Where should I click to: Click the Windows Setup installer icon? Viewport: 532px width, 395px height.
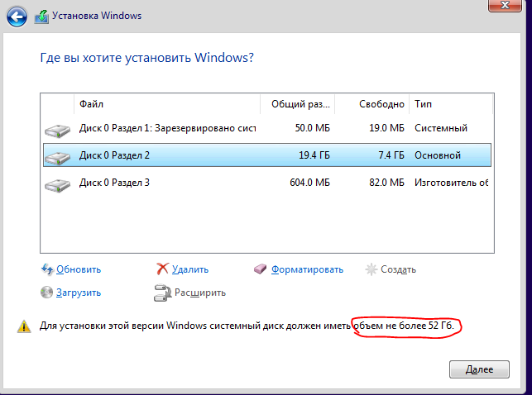tap(41, 17)
